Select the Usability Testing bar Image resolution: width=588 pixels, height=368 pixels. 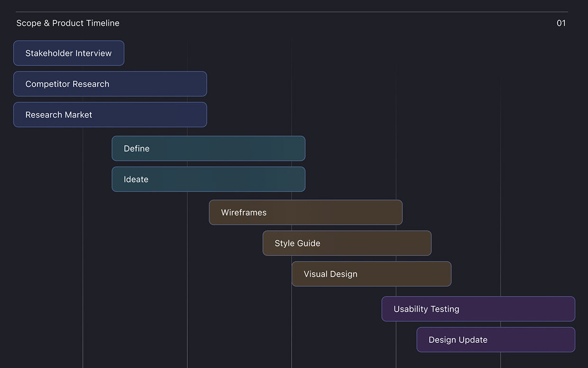click(478, 309)
